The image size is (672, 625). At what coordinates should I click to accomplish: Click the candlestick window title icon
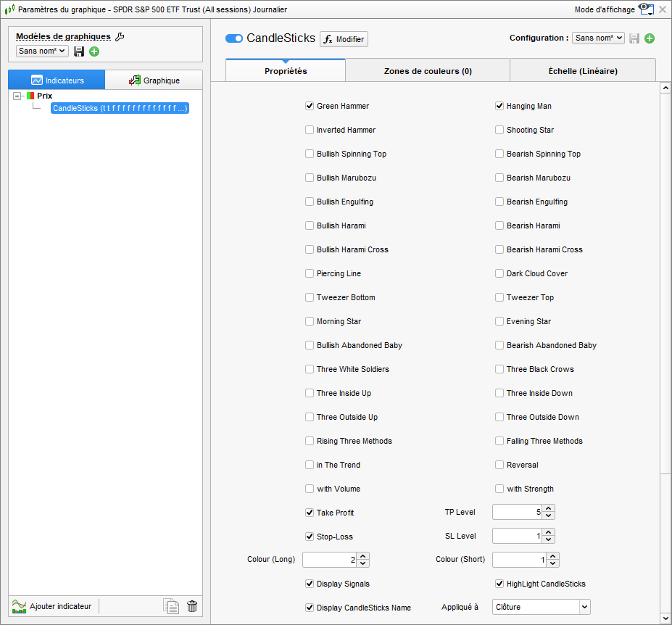pos(9,9)
